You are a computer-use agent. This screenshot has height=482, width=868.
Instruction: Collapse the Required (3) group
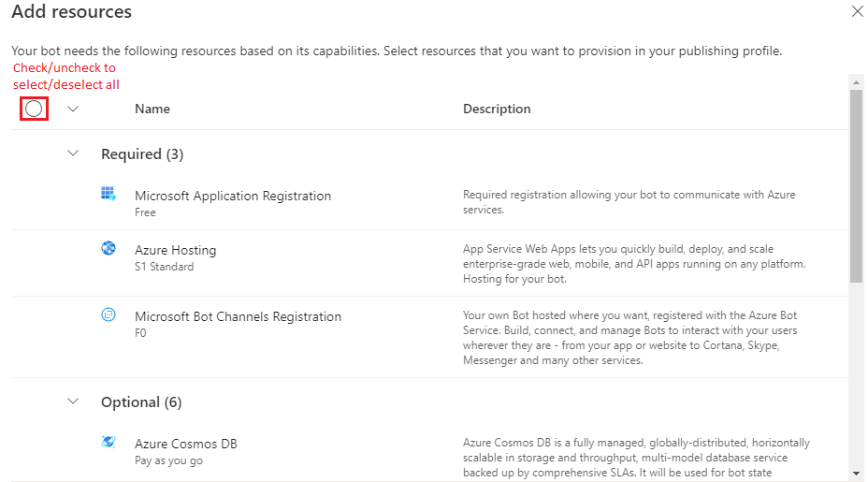74,153
